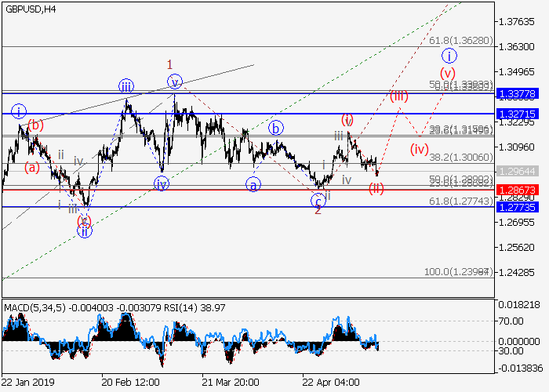Click the red wave 2 label
Viewport: 549px width, 392px height.
[x=318, y=210]
